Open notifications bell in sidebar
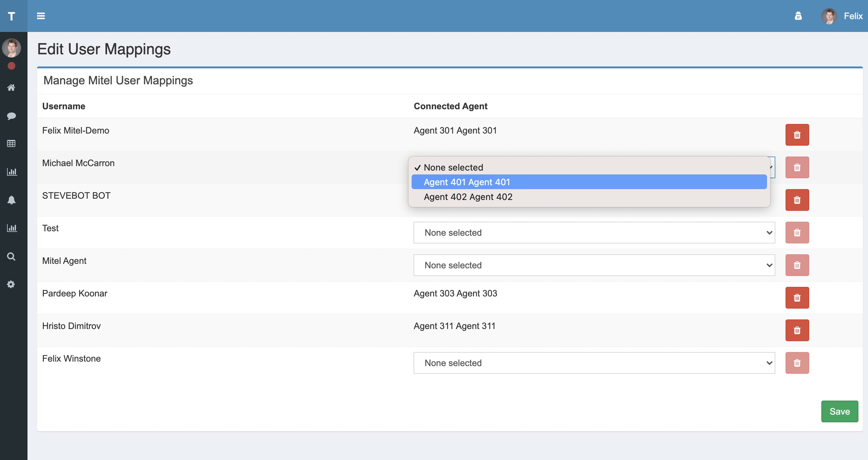This screenshot has width=868, height=460. pos(11,200)
